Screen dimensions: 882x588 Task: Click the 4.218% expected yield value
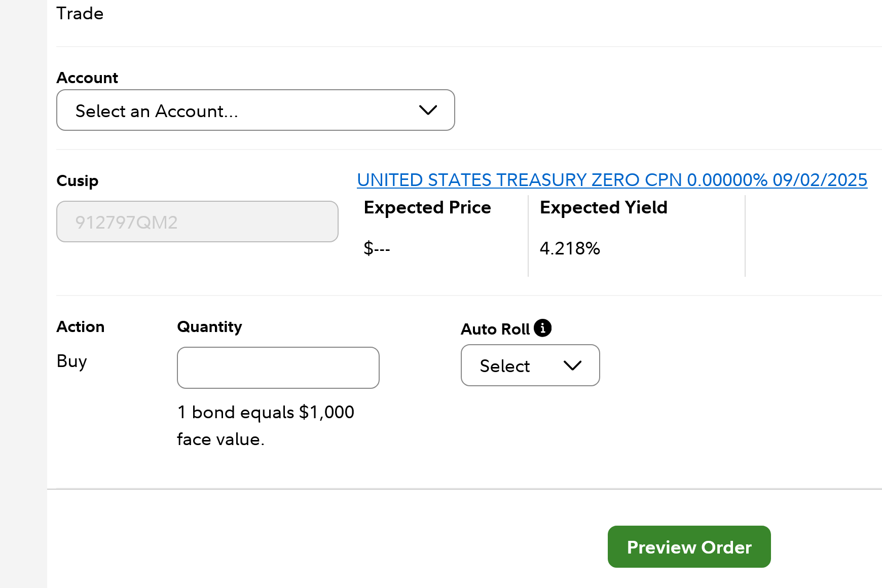coord(570,248)
